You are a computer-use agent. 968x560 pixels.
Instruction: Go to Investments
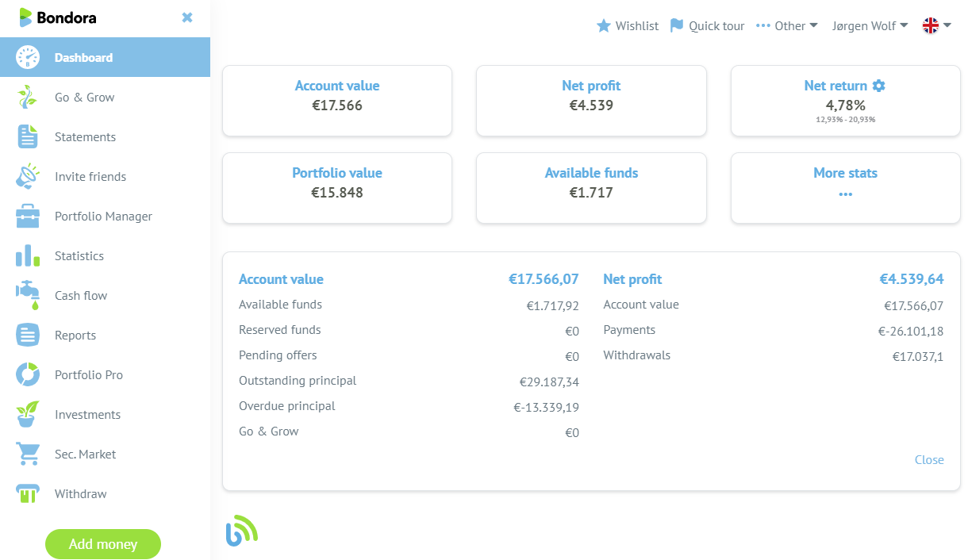coord(105,414)
